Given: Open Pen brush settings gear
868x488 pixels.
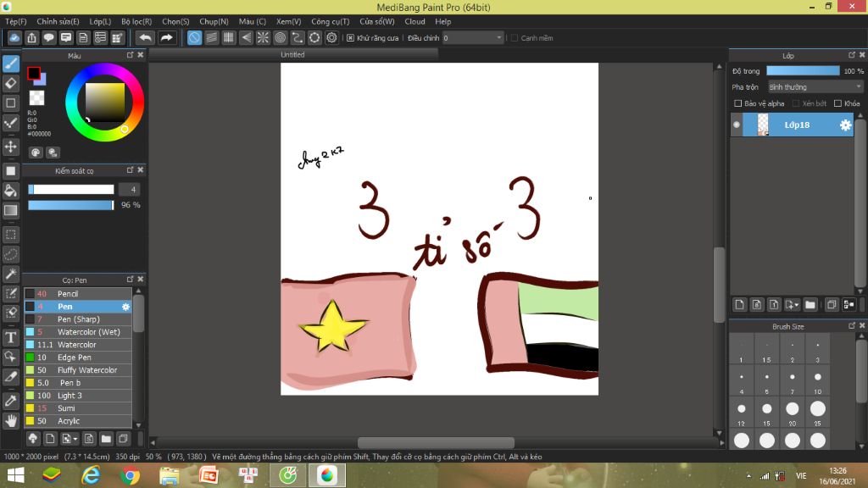Looking at the screenshot, I should coord(125,307).
